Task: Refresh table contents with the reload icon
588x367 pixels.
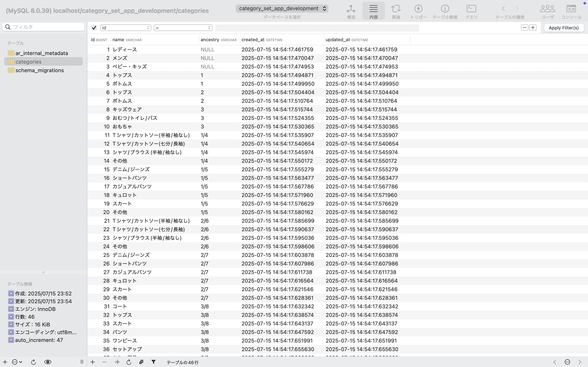Action: point(129,362)
